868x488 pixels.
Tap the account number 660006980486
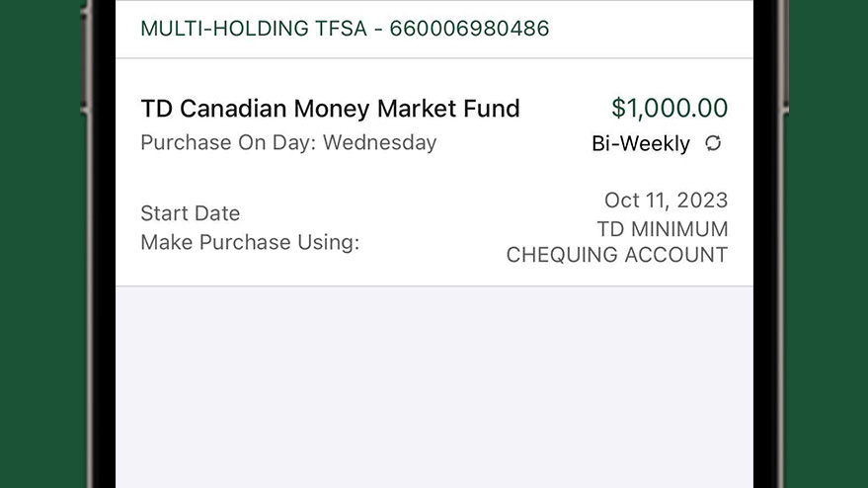coord(469,29)
